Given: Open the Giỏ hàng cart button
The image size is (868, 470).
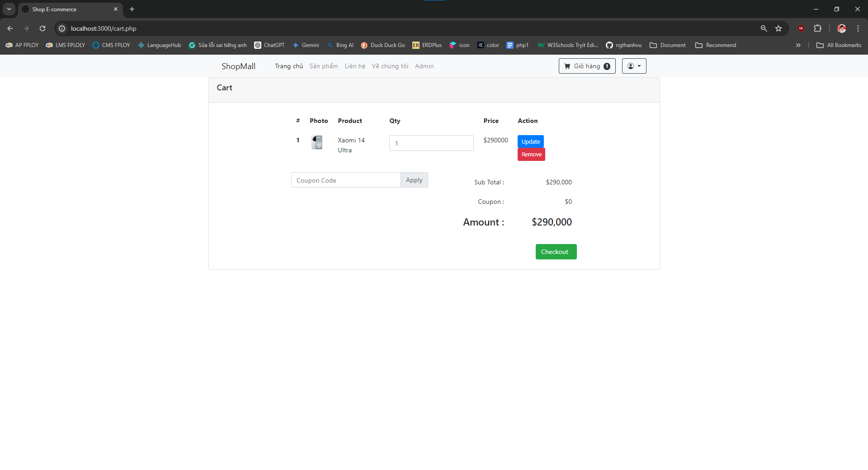Looking at the screenshot, I should pyautogui.click(x=587, y=66).
